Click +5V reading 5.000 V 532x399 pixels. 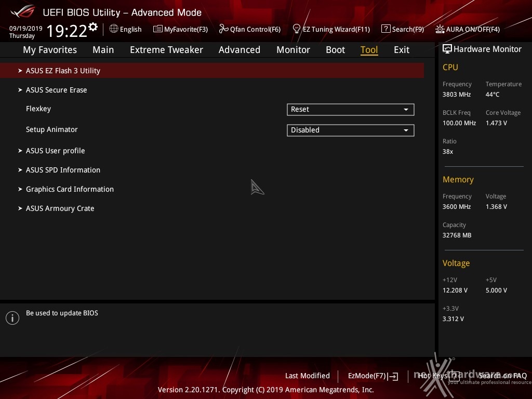[x=496, y=290]
